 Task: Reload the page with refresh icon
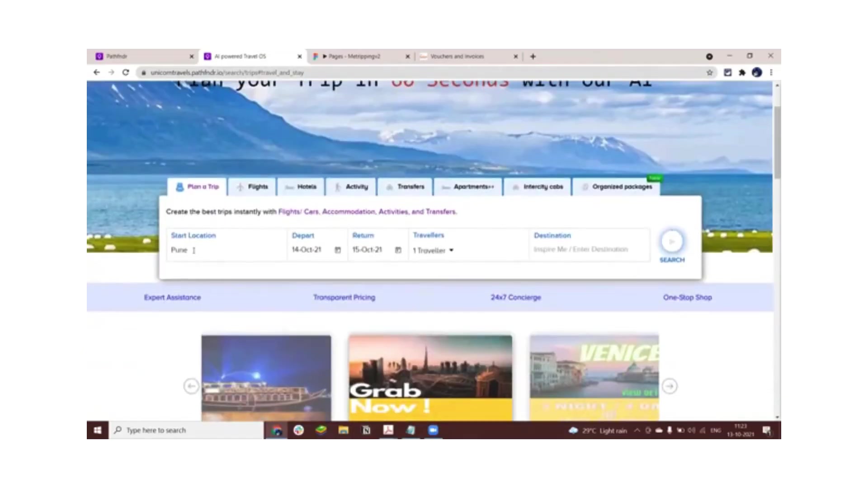tap(126, 72)
